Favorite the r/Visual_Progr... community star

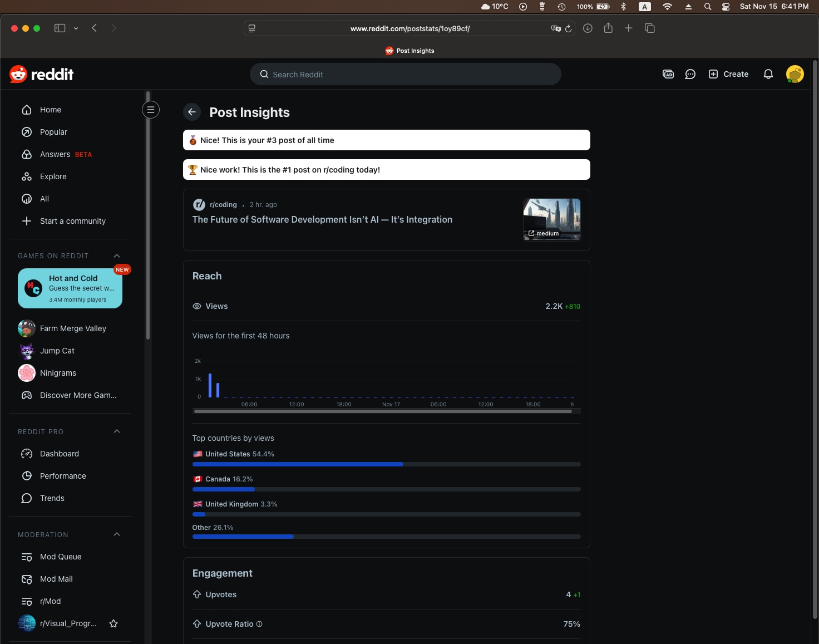click(x=114, y=623)
